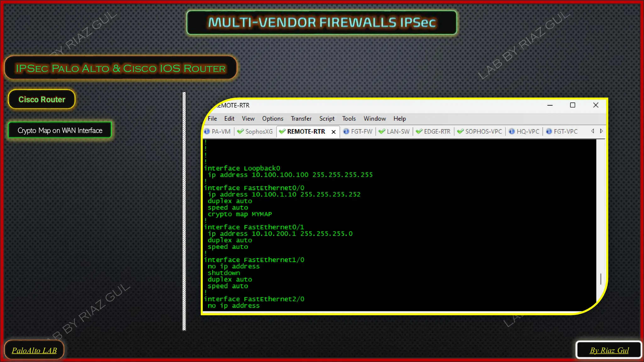The height and width of the screenshot is (362, 644).
Task: Switch to the EDGE-RTR session tab
Action: 433,131
